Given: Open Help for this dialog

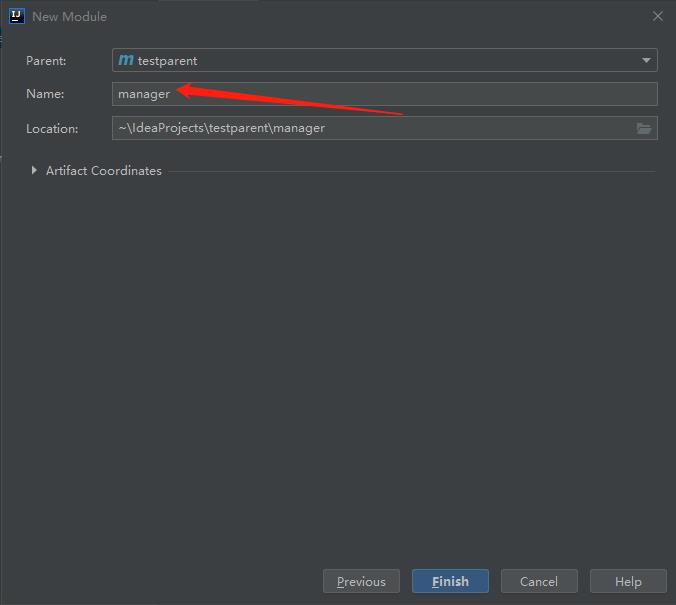Looking at the screenshot, I should click(x=628, y=581).
